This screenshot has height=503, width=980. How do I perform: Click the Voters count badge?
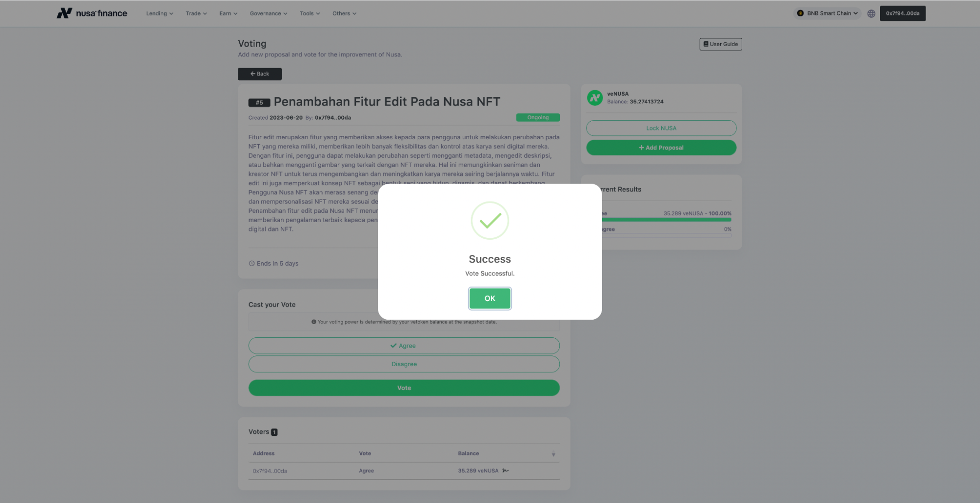275,432
